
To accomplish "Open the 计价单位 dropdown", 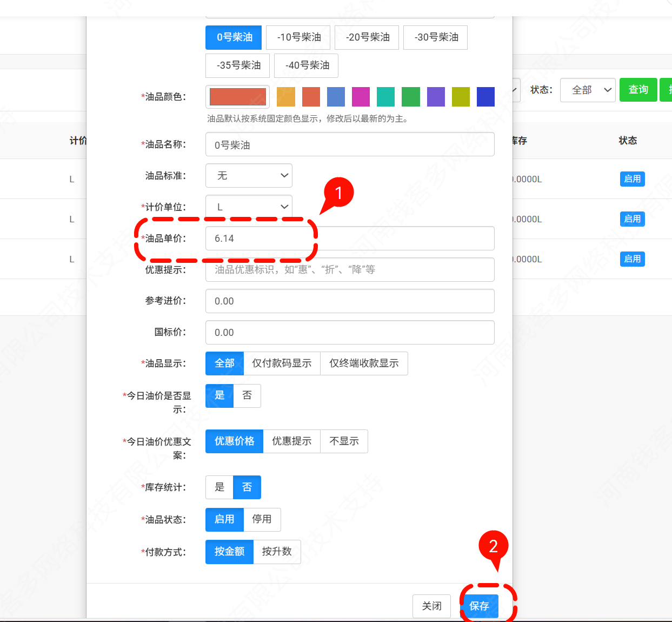I will click(249, 207).
